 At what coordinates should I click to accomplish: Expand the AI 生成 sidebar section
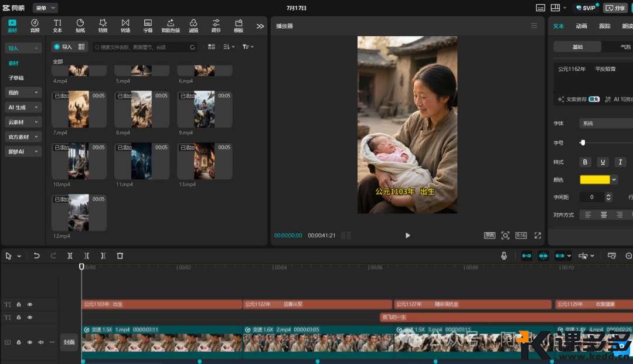pos(23,107)
